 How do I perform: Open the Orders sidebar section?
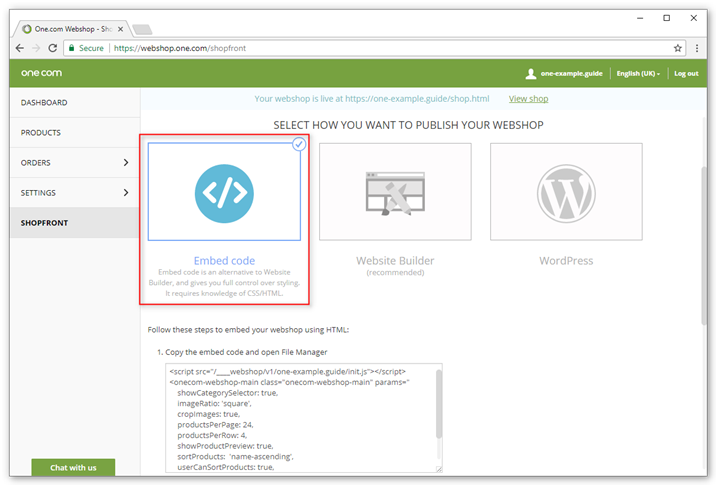pos(75,163)
